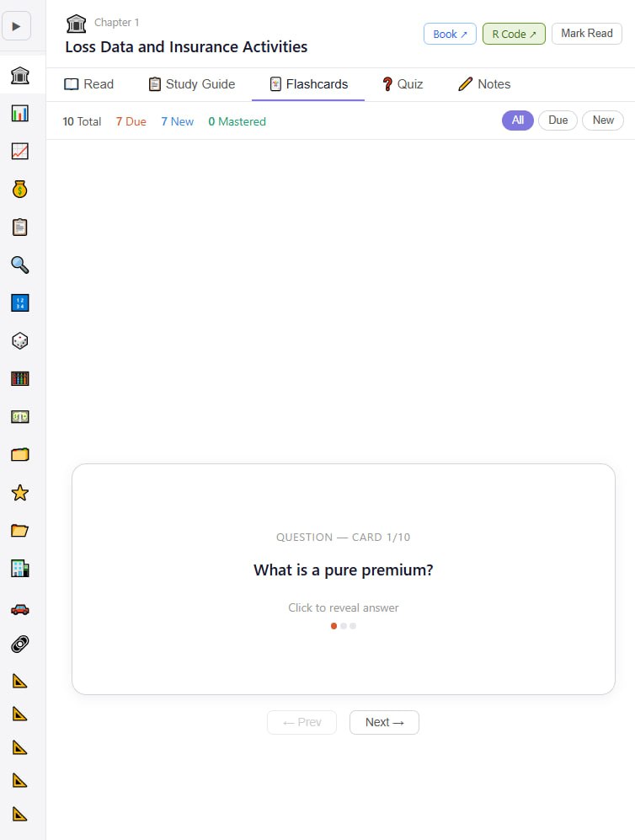Open the bar chart chapter in sidebar
Image resolution: width=635 pixels, height=840 pixels.
(20, 113)
